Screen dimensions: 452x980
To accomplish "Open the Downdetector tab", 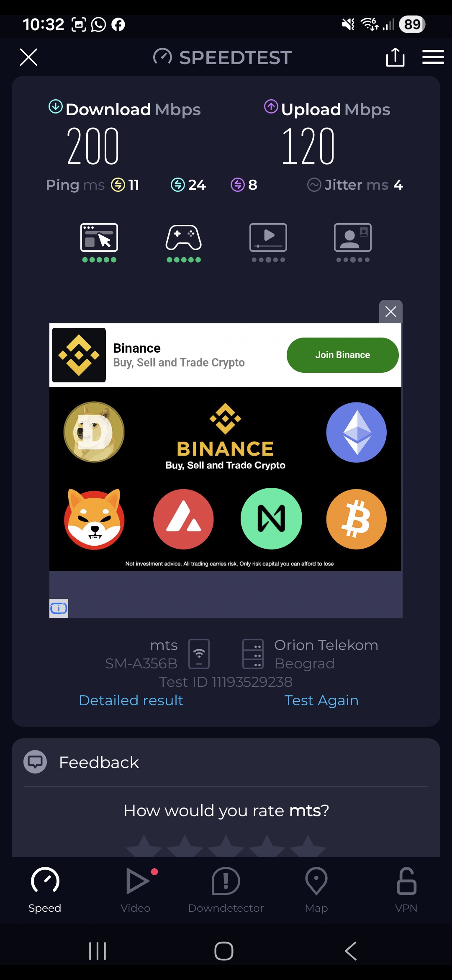I will point(226,890).
